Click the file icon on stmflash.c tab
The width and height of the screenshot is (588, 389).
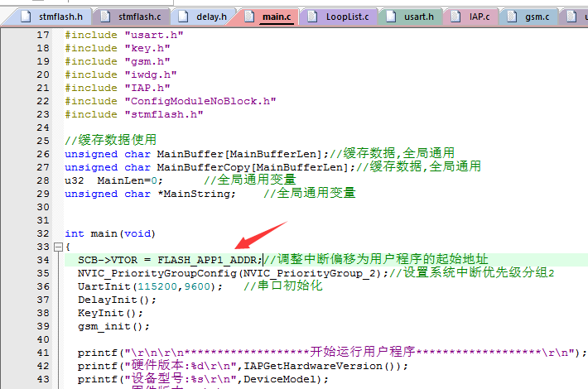coord(105,17)
